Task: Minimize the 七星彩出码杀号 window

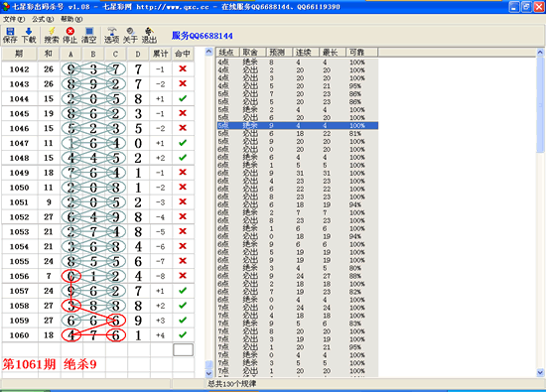Action: click(514, 7)
